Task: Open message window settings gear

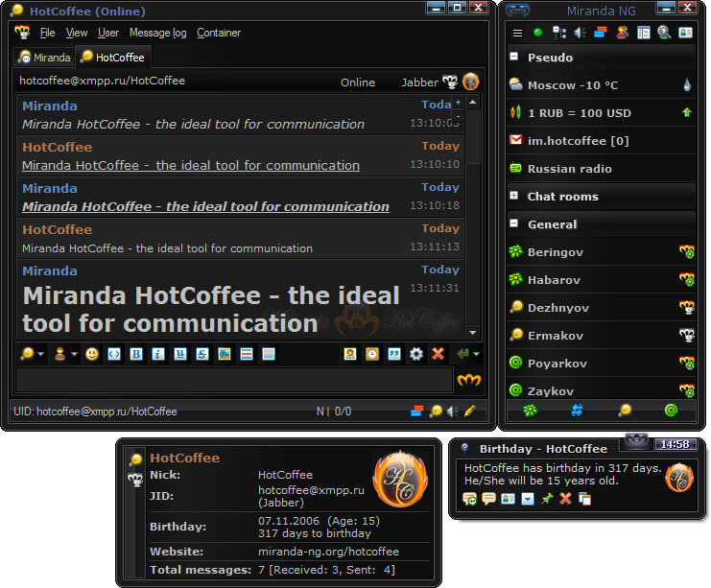Action: click(416, 354)
